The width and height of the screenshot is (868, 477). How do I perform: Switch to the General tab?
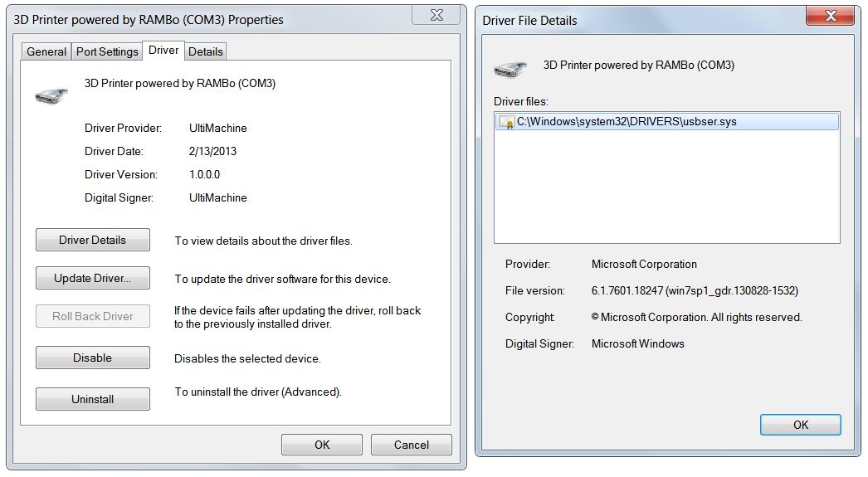[x=46, y=51]
